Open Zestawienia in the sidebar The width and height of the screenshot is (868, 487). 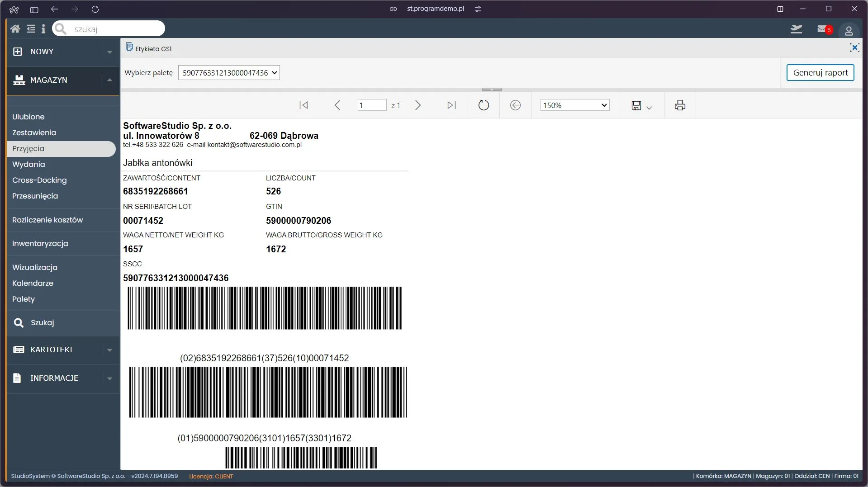pos(34,132)
